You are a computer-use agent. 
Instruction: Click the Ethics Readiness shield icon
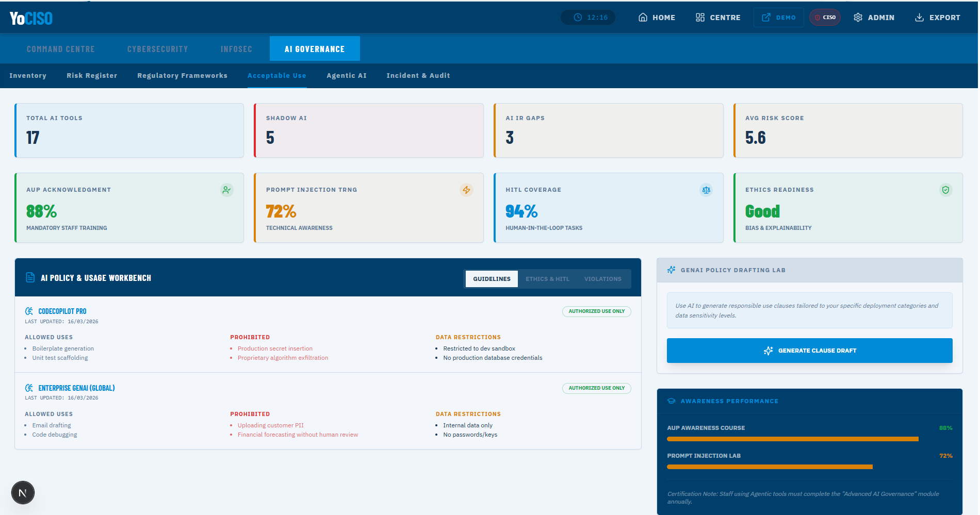coord(945,190)
